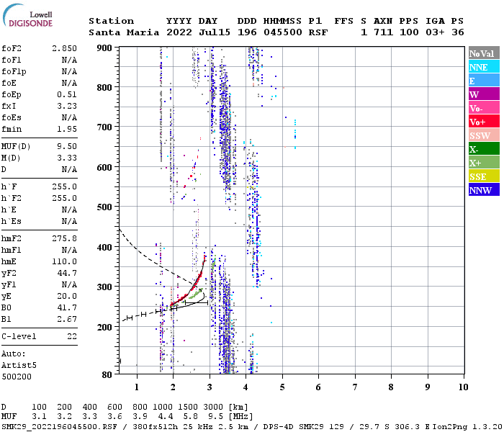Click the day-of-year value 196

247,32
